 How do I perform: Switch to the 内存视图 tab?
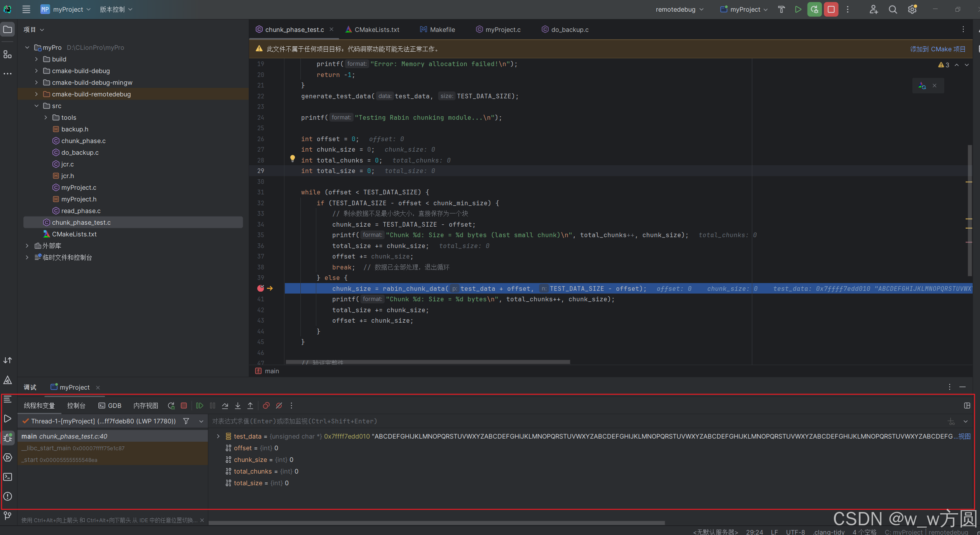tap(146, 406)
